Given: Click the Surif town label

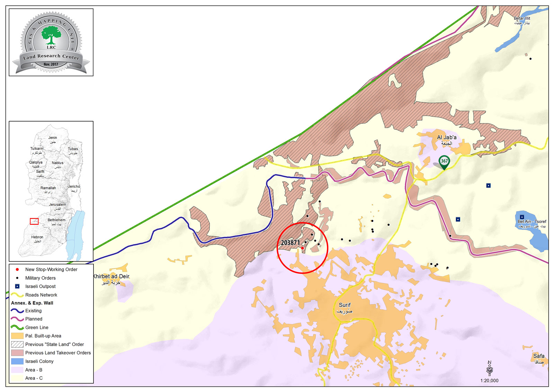Looking at the screenshot, I should pyautogui.click(x=345, y=305).
